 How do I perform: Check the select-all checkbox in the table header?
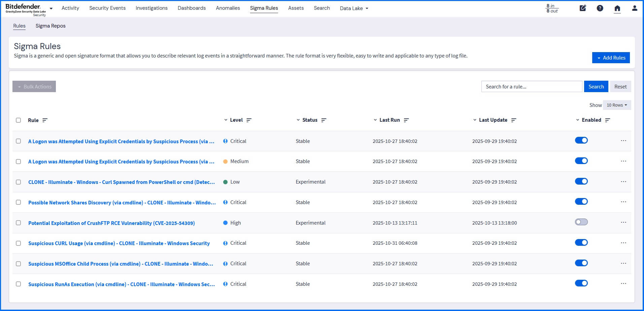(19, 120)
